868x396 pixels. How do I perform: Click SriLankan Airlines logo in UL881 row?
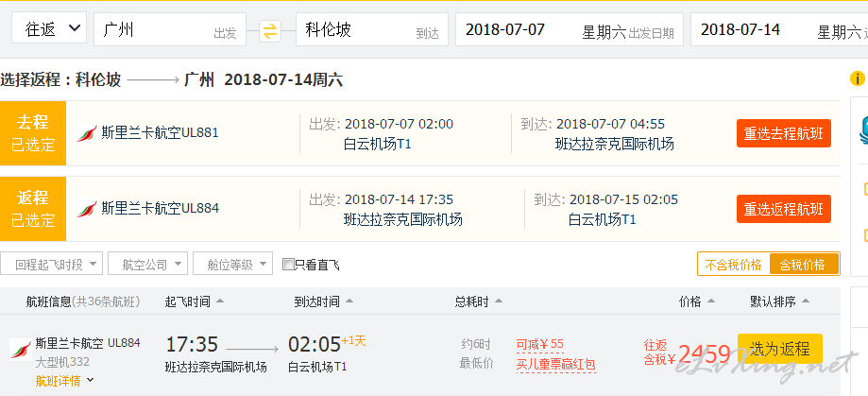point(87,133)
